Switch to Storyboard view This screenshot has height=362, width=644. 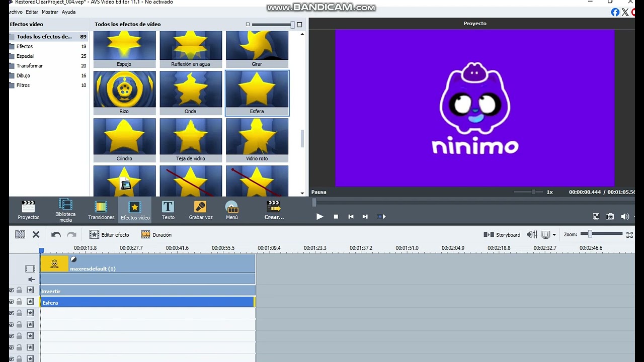tap(502, 235)
